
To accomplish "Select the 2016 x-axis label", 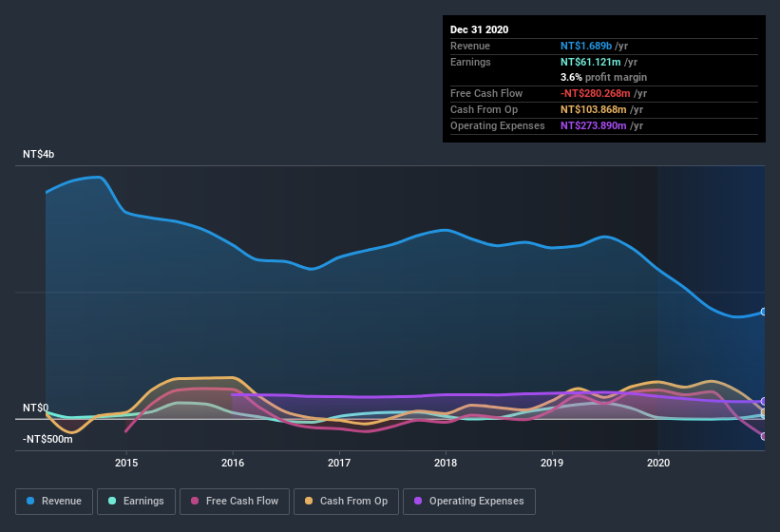I will pyautogui.click(x=233, y=463).
